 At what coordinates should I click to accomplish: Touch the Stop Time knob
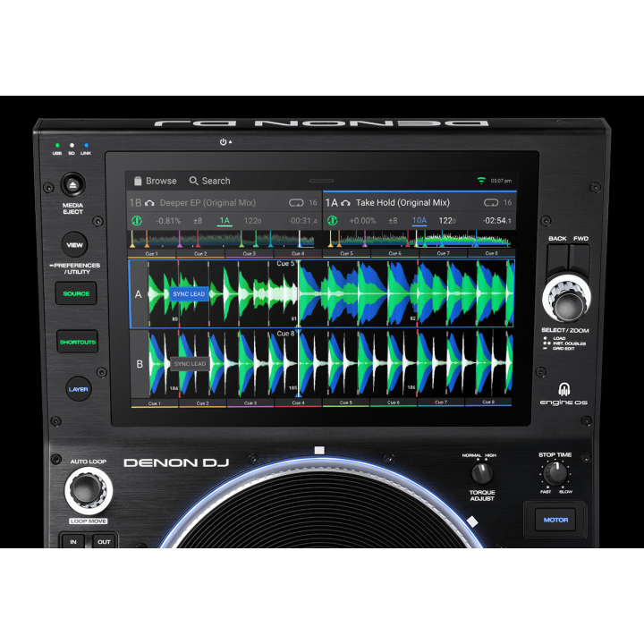pos(555,473)
